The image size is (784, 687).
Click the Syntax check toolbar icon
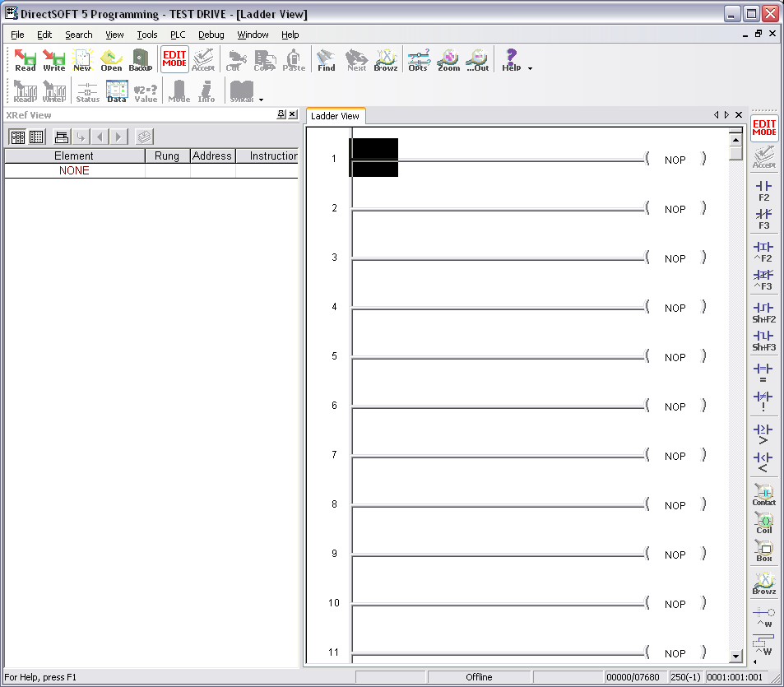242,91
